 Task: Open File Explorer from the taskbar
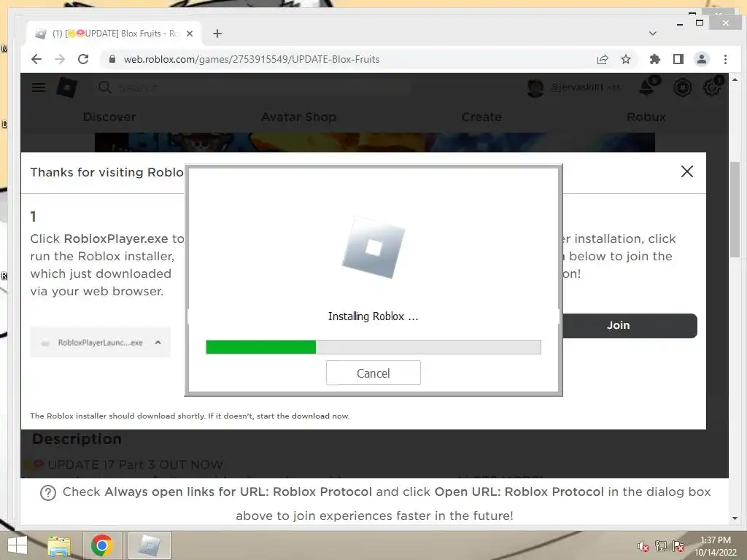tap(58, 545)
